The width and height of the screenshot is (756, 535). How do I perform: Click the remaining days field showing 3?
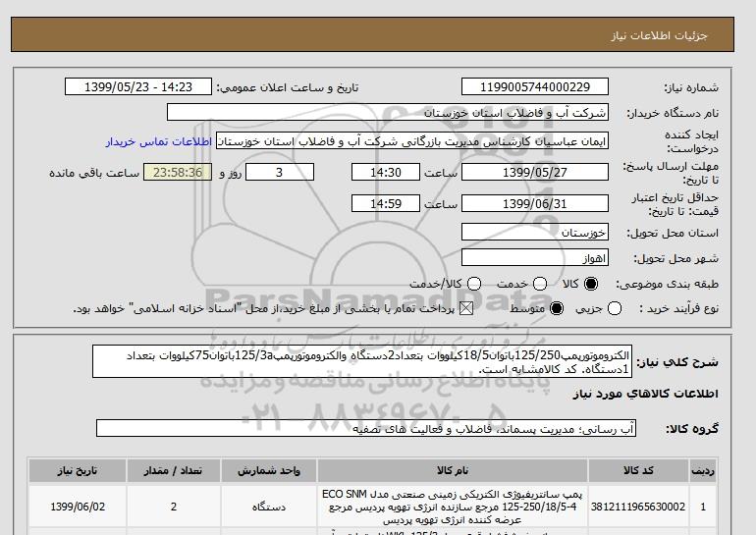point(280,172)
